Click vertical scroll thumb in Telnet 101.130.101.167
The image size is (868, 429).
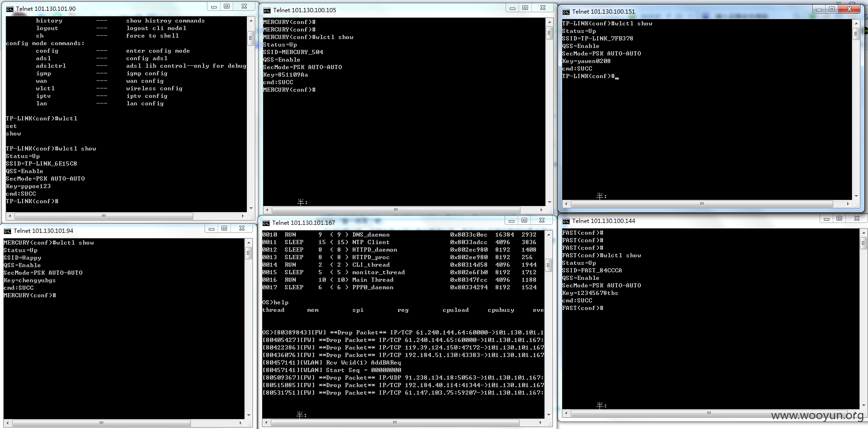pyautogui.click(x=548, y=265)
